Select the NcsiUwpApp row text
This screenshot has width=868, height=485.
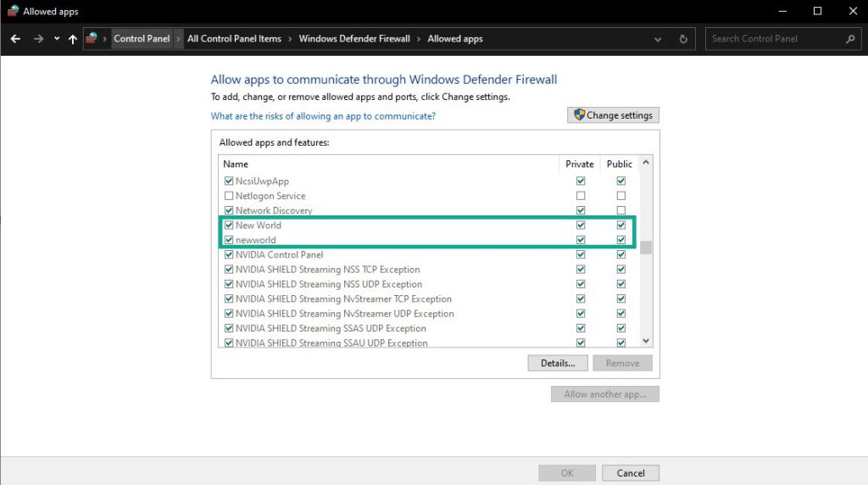click(262, 181)
